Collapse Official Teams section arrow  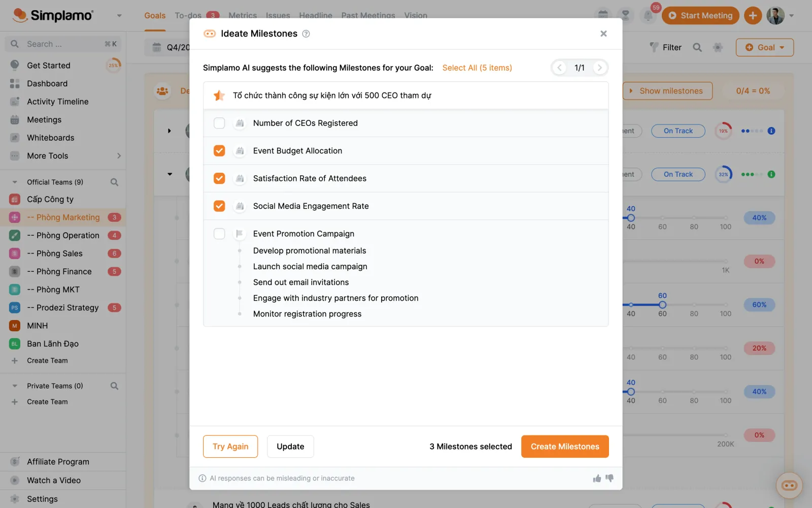[x=15, y=182]
